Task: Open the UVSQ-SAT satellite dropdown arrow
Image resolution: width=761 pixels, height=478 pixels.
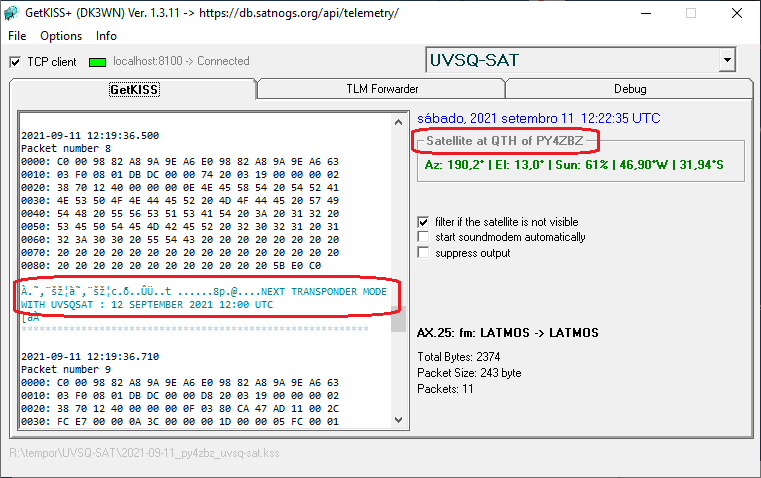Action: (x=727, y=60)
